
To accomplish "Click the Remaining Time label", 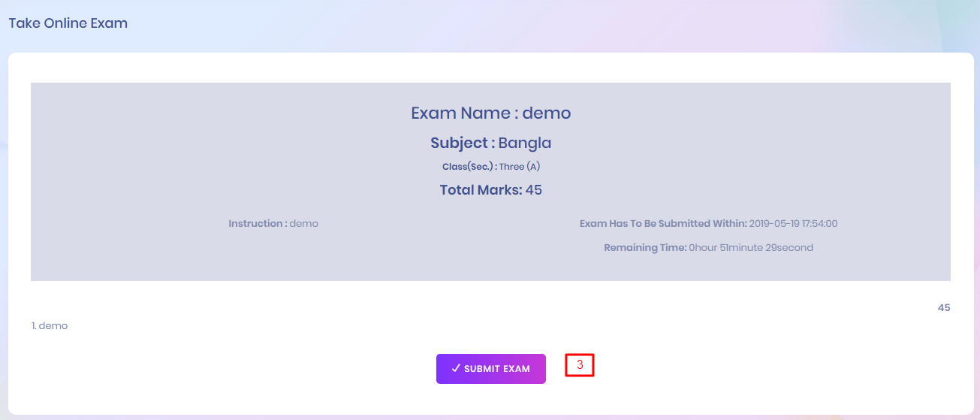I will 645,248.
